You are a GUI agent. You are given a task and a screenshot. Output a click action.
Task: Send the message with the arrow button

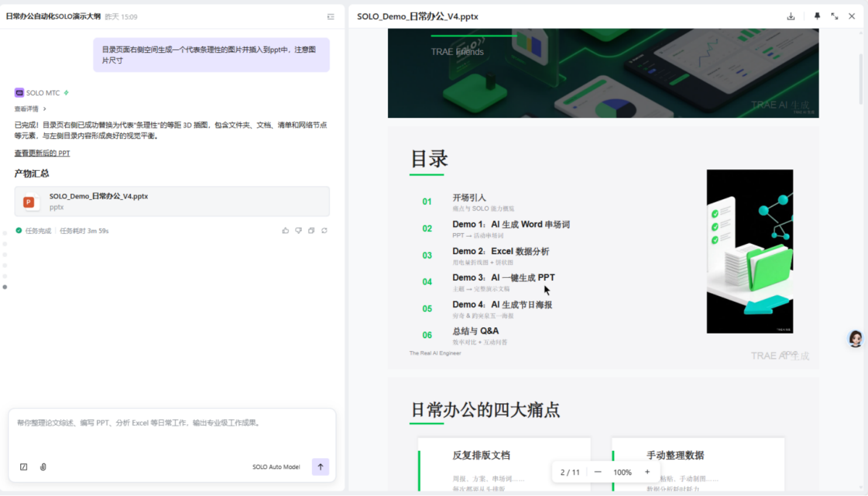[x=320, y=467]
